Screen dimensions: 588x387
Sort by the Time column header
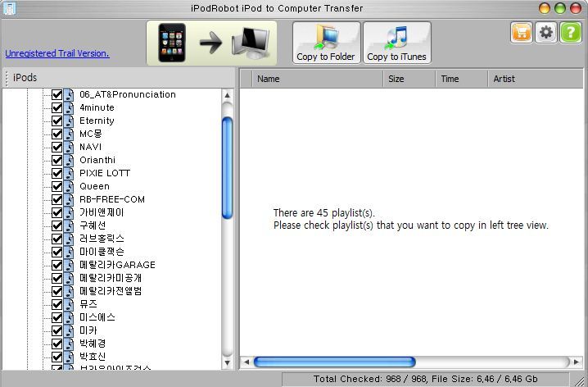(x=462, y=79)
